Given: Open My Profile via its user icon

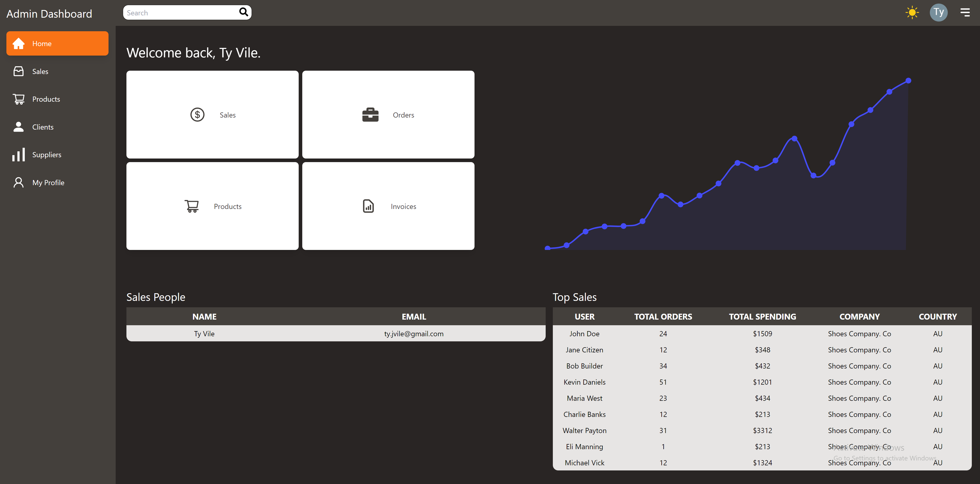Looking at the screenshot, I should tap(18, 182).
